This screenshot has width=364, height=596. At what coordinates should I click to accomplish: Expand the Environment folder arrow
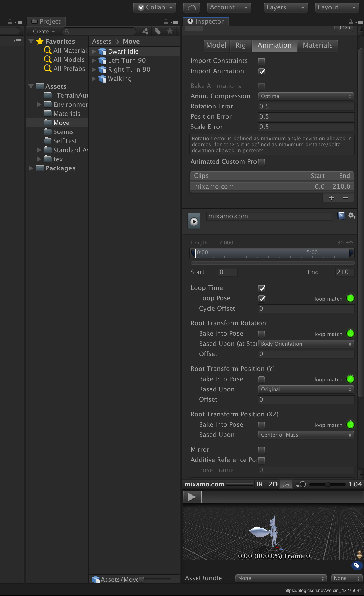(x=39, y=104)
